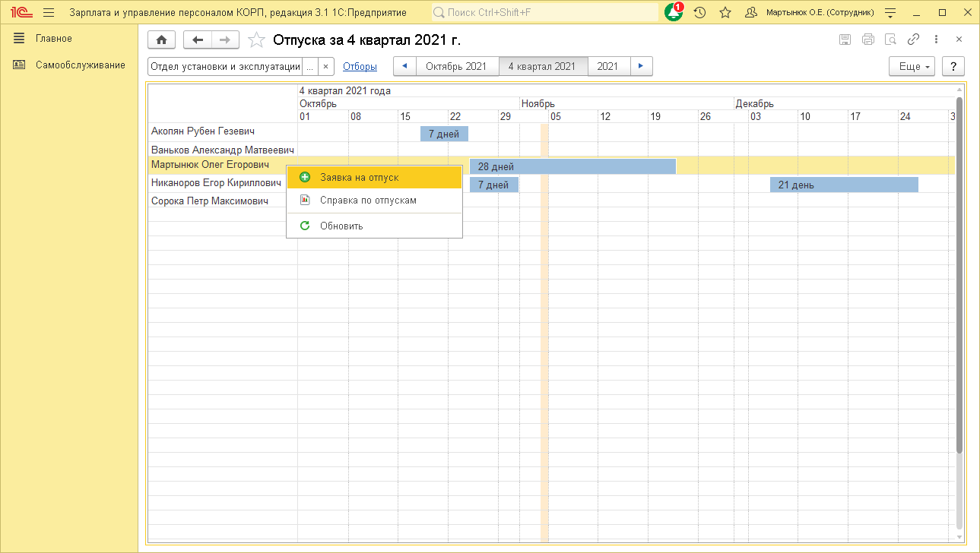
Task: Click the Октябрь month header
Action: [x=318, y=103]
